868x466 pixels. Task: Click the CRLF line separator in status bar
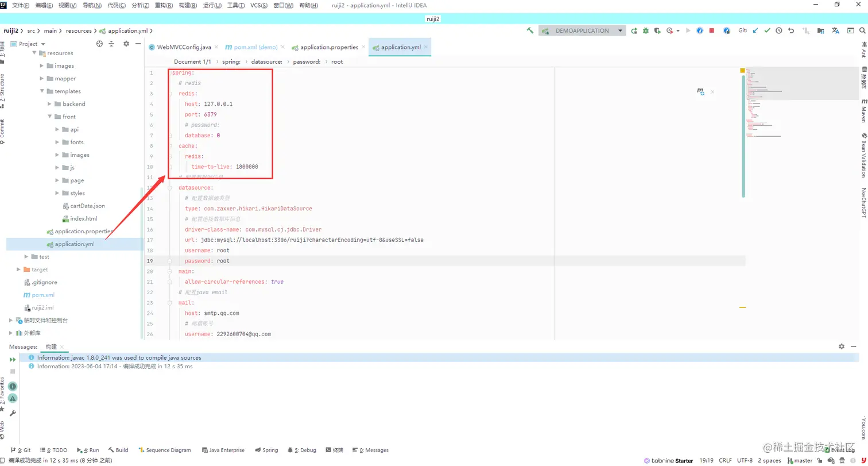(725, 460)
